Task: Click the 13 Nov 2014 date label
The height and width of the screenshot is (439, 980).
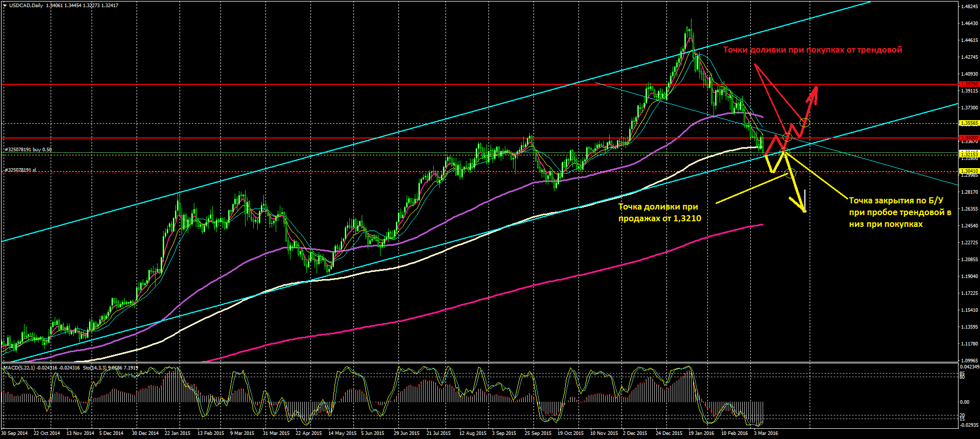Action: click(x=80, y=433)
